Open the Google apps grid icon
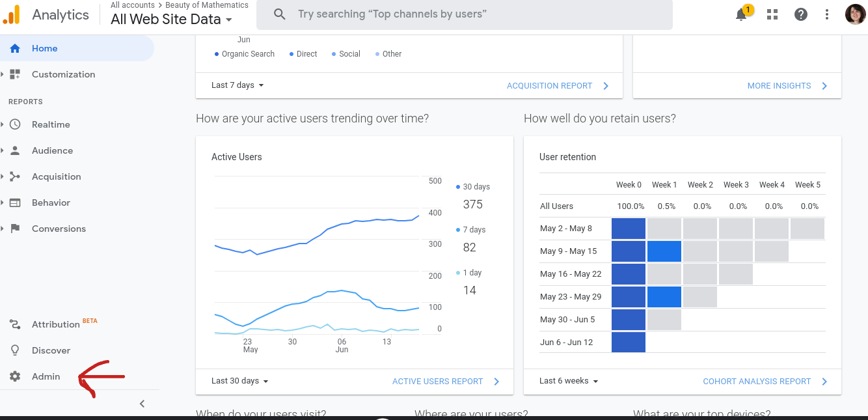Screen dimensions: 868x420 pyautogui.click(x=772, y=14)
